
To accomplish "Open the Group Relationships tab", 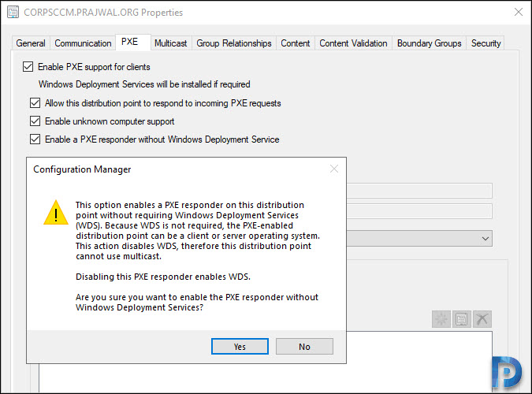I will (234, 43).
